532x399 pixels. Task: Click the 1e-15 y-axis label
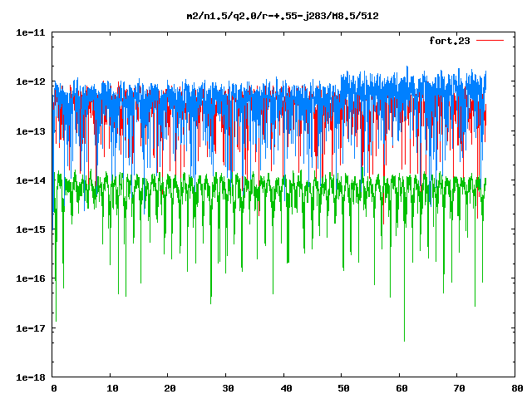coord(31,229)
